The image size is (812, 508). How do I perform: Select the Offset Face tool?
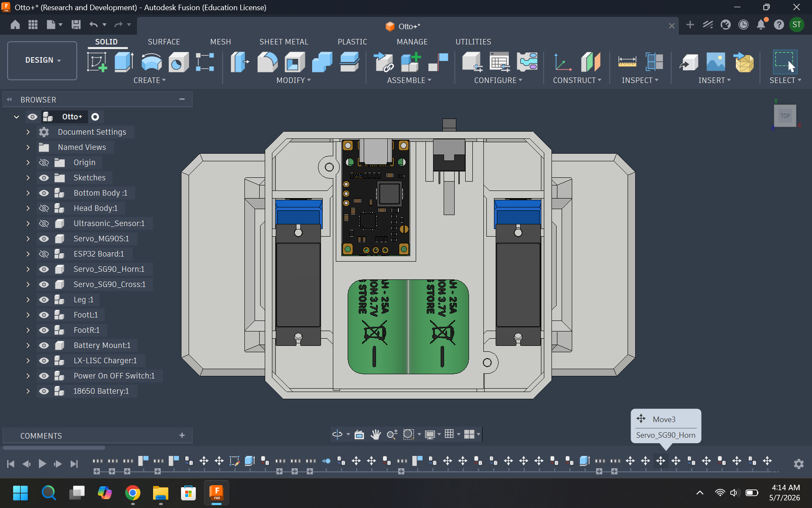click(350, 62)
